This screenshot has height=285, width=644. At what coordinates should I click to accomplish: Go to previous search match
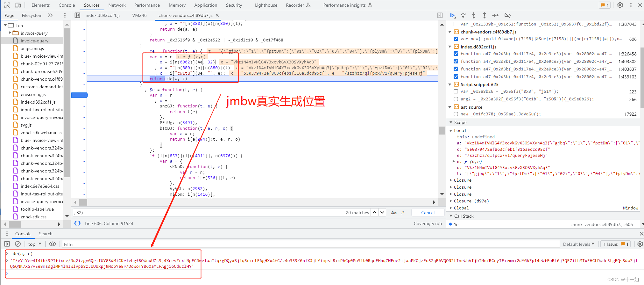375,212
